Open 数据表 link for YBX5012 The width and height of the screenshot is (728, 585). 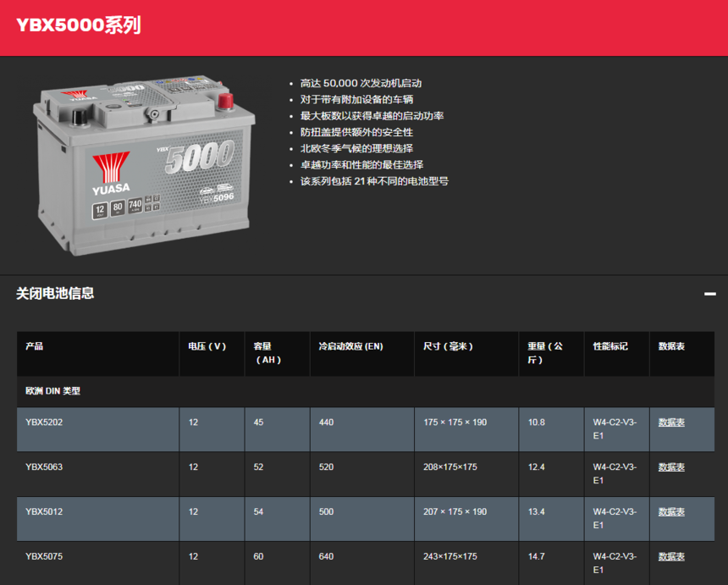(671, 511)
